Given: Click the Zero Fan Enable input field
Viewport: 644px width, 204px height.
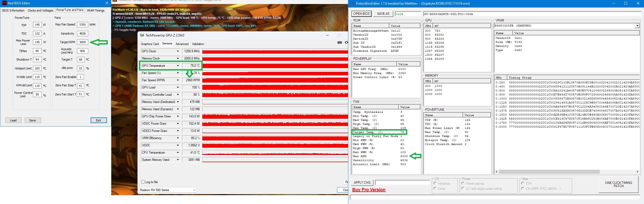Looking at the screenshot, I should 80,77.
